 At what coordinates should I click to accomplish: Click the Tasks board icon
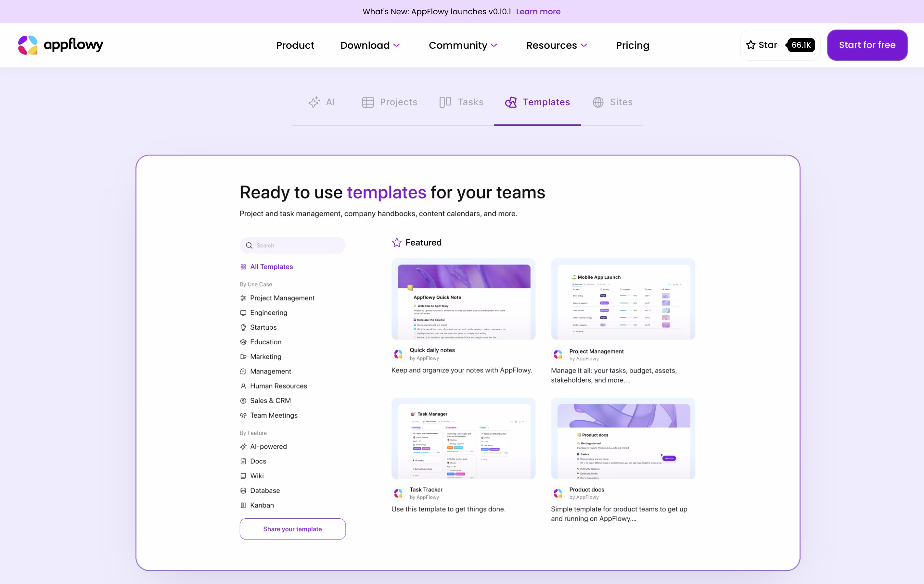point(445,102)
